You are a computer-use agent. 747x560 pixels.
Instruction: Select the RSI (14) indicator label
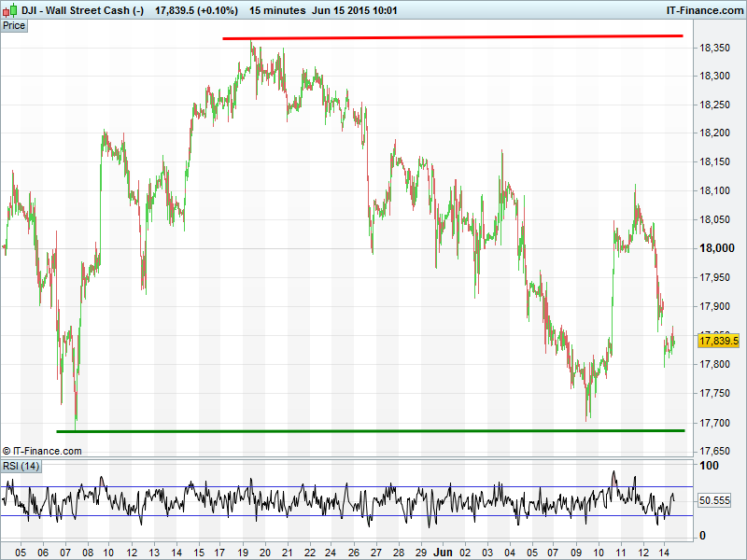pos(21,466)
